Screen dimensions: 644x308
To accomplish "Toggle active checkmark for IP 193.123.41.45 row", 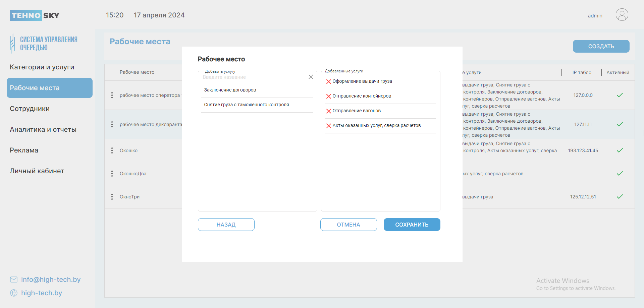I will 620,150.
